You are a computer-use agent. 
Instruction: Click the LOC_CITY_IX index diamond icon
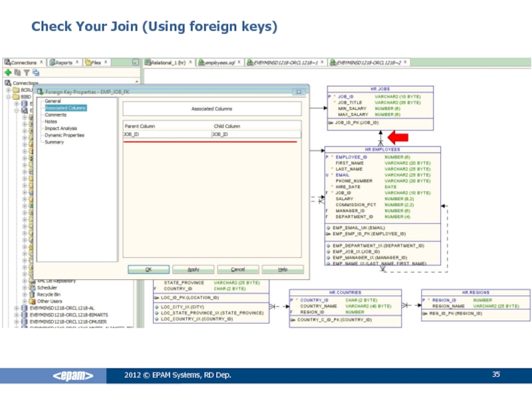tap(156, 307)
